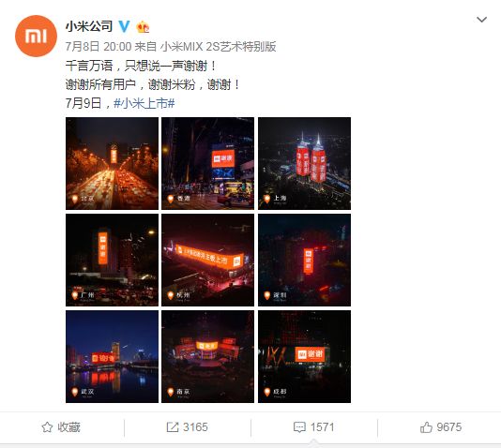Open the 北京 (Beijing) photo thumbnail

[113, 163]
